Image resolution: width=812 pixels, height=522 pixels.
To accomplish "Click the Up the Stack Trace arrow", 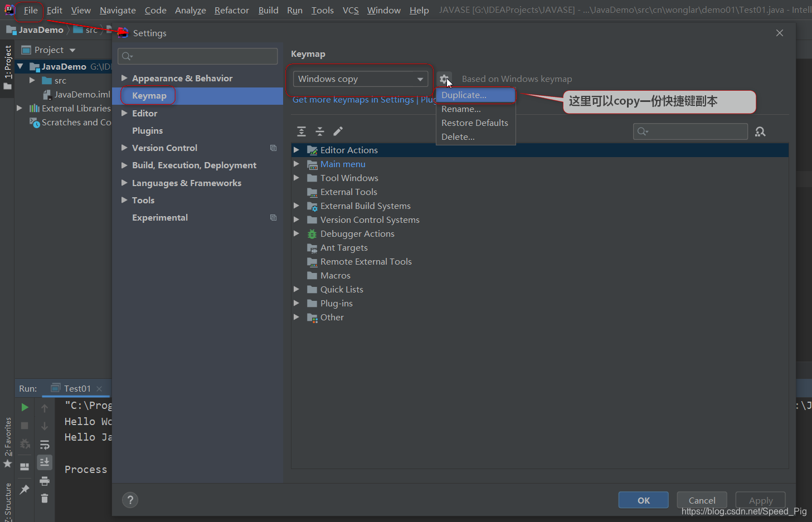I will click(x=45, y=408).
